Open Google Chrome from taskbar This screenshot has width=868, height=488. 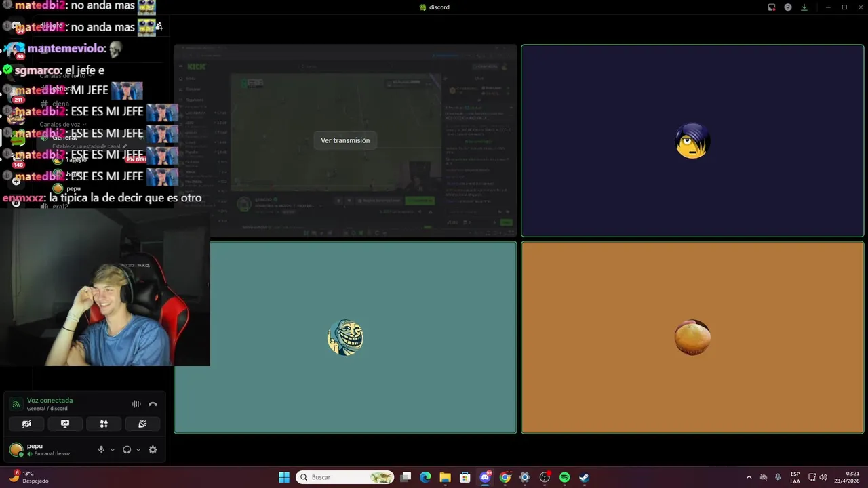coord(505,477)
